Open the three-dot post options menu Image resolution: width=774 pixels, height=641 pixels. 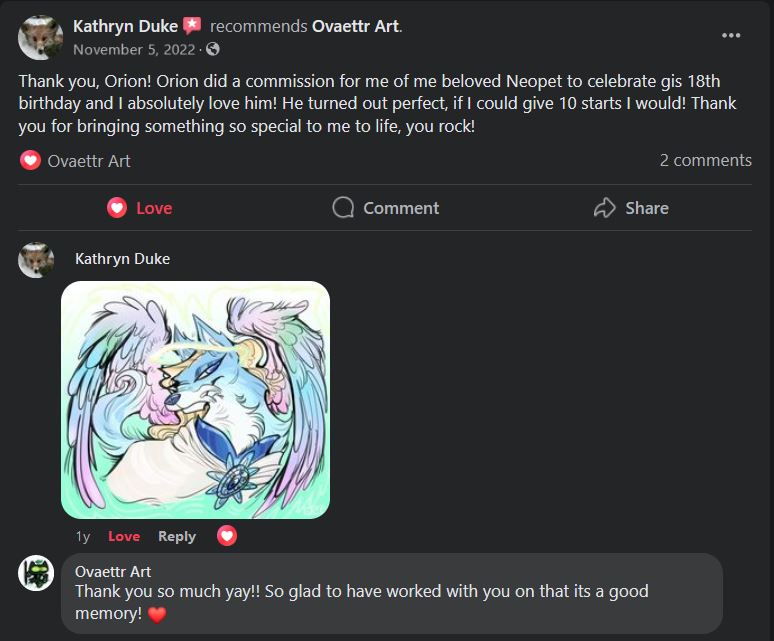pos(731,36)
